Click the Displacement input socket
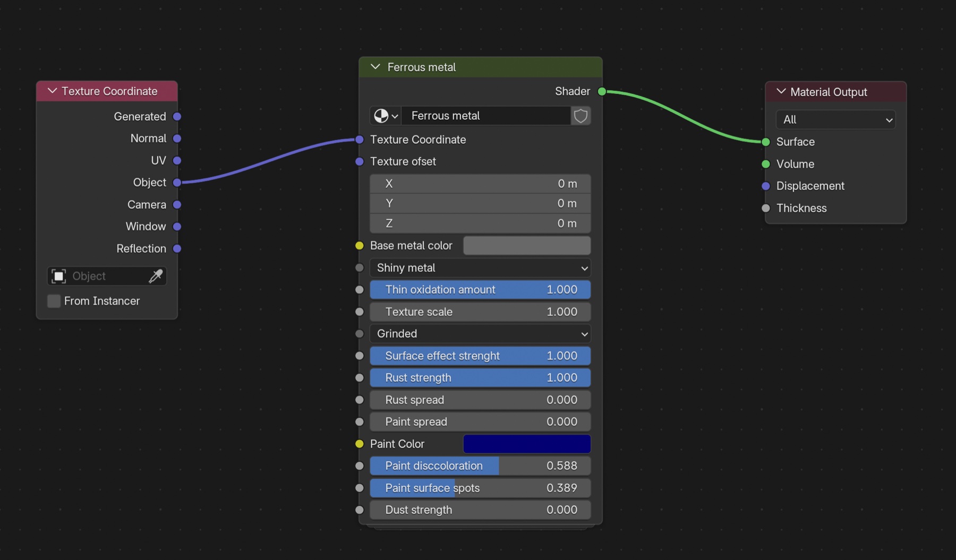The width and height of the screenshot is (956, 560). click(x=766, y=186)
